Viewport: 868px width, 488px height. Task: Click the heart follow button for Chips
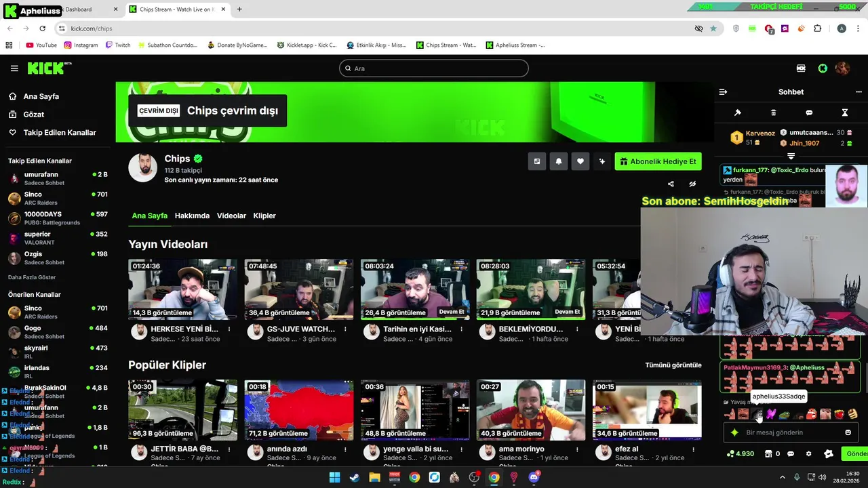(x=580, y=161)
